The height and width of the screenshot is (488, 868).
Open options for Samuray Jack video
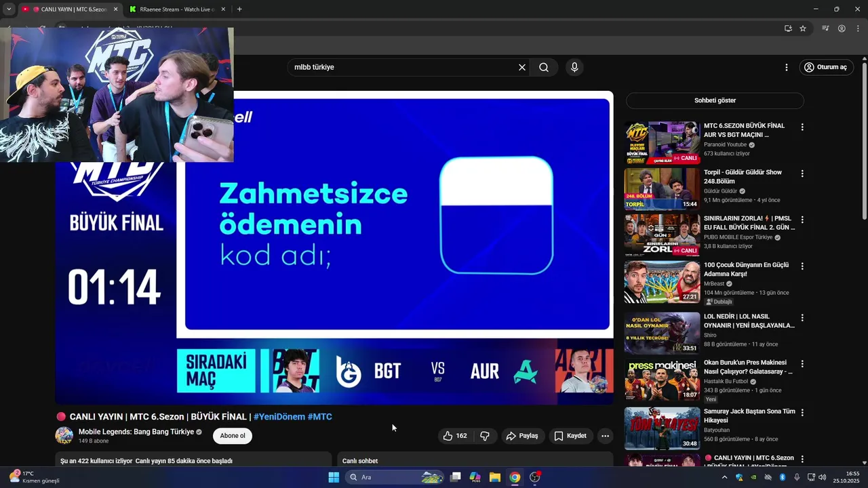pos(802,412)
